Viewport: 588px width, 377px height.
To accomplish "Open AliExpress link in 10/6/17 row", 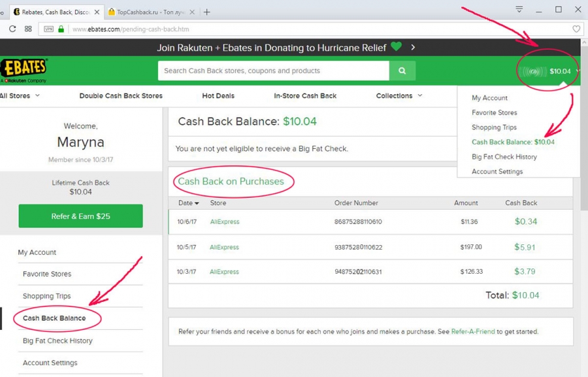I will (225, 221).
